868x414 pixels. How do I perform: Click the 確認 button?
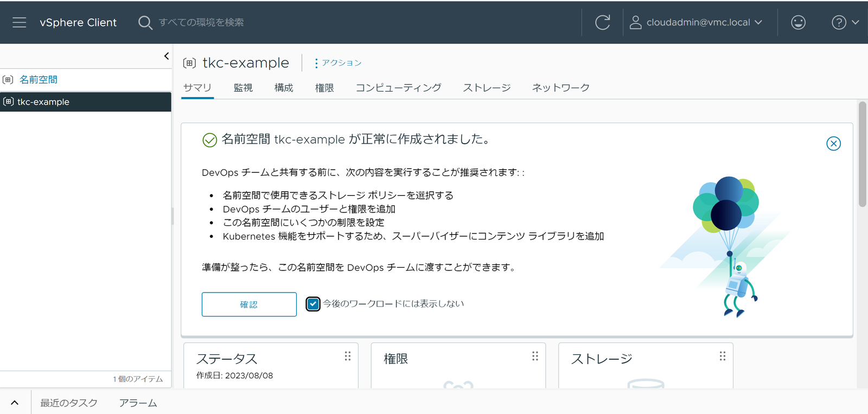click(x=249, y=305)
